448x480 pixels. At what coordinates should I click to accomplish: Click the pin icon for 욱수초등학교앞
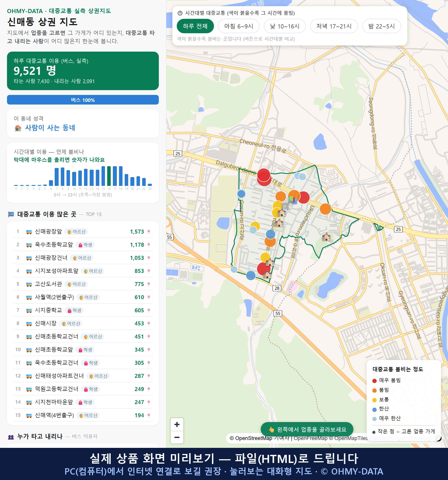[x=149, y=245]
